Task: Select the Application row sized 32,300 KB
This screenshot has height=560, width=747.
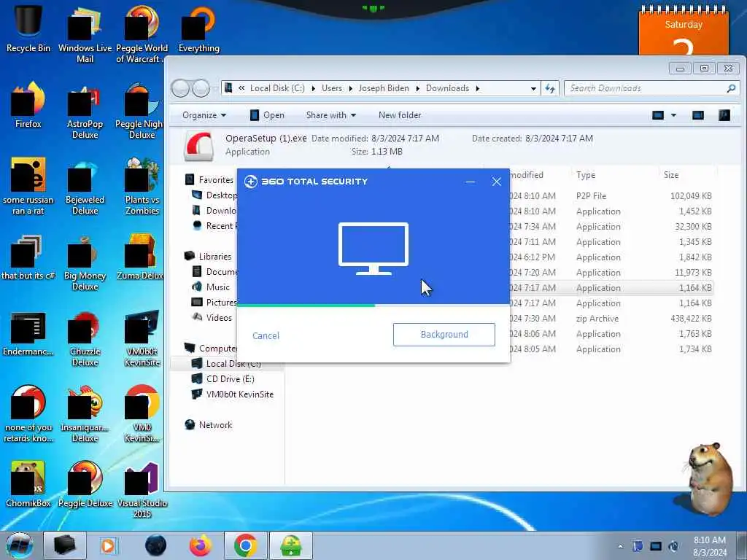Action: [612, 227]
